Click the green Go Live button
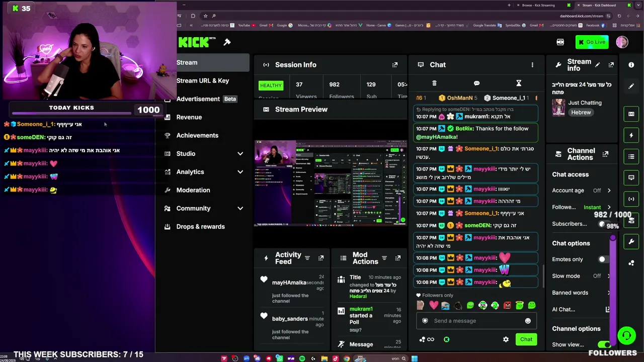The image size is (644, 362). 592,42
